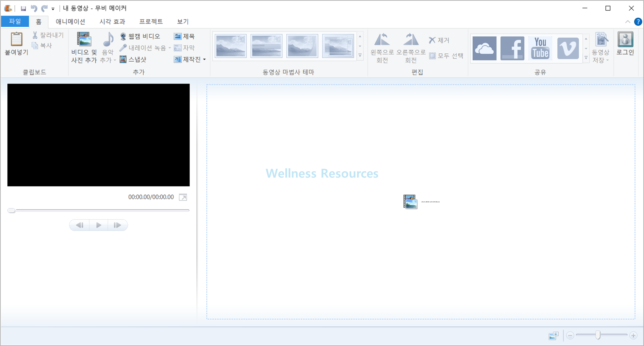644x346 pixels.
Task: Start Webcam video (웹캠 비디오)
Action: [x=140, y=36]
